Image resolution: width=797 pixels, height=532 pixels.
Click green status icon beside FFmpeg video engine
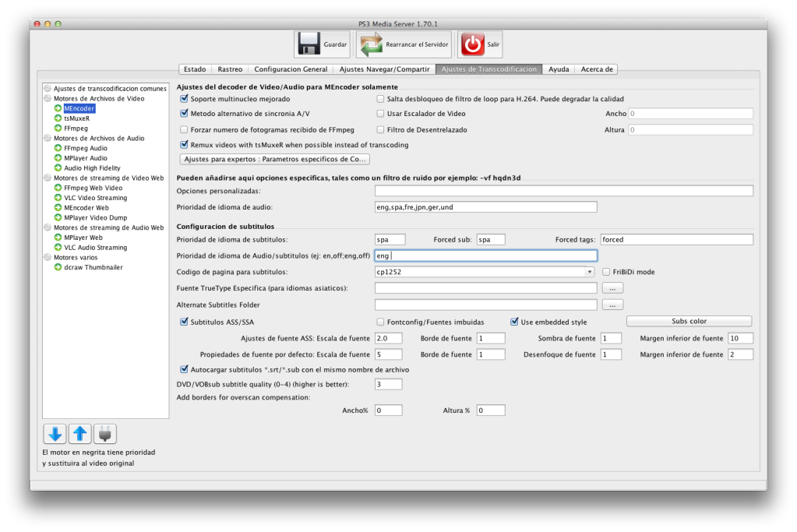58,128
